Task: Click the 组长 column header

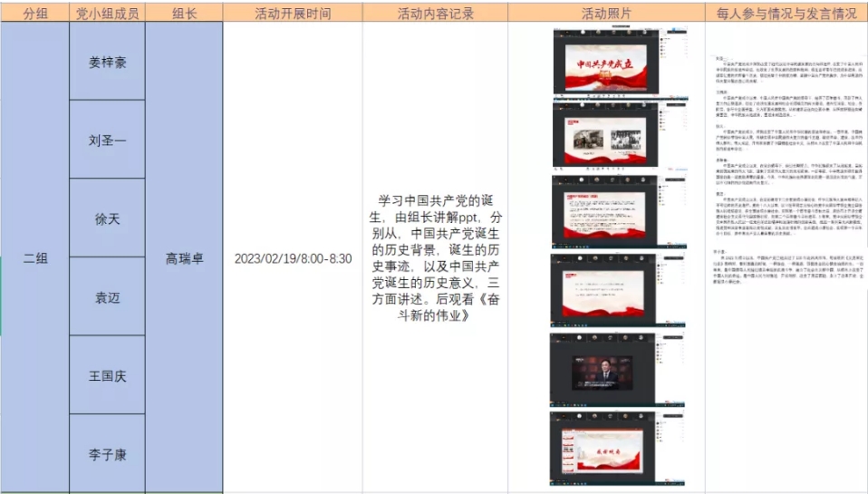Action: pos(184,14)
